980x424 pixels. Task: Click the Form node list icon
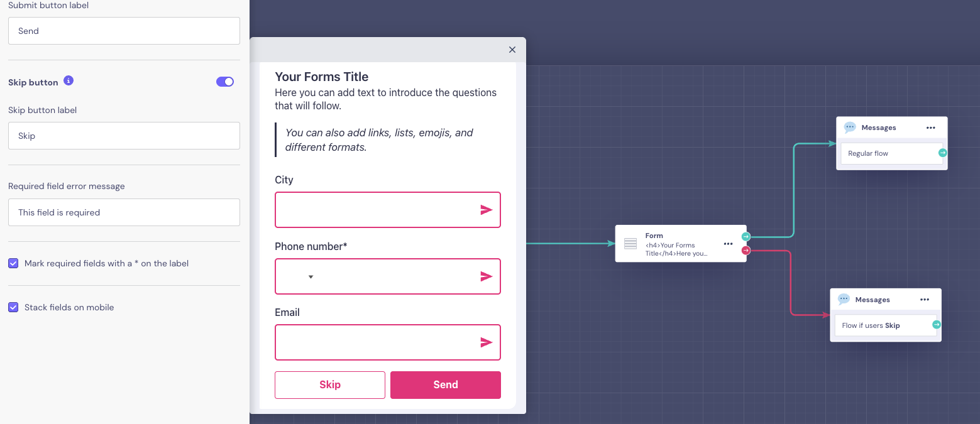(630, 244)
